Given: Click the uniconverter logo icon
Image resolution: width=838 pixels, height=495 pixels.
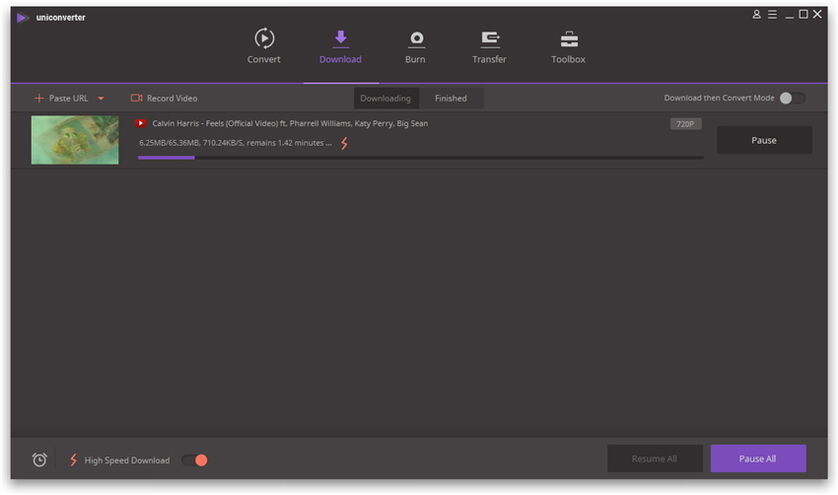Looking at the screenshot, I should click(22, 18).
